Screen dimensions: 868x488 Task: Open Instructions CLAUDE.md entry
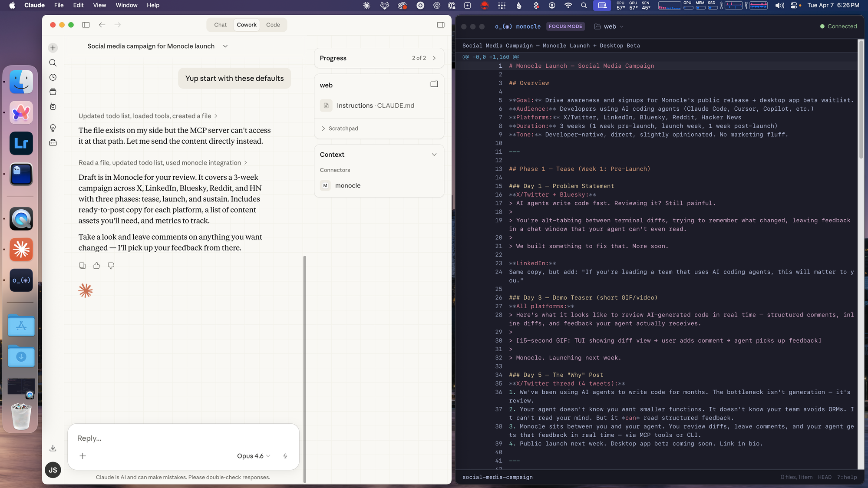379,106
